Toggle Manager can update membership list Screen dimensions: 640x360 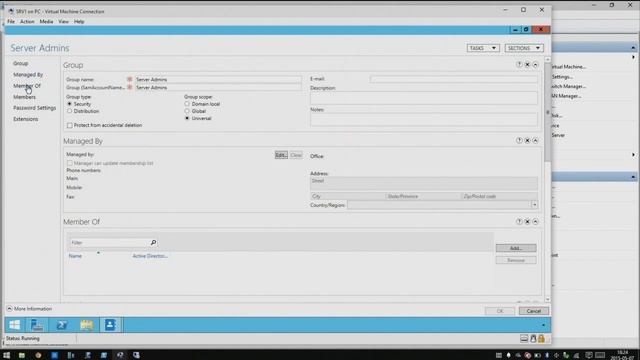70,163
